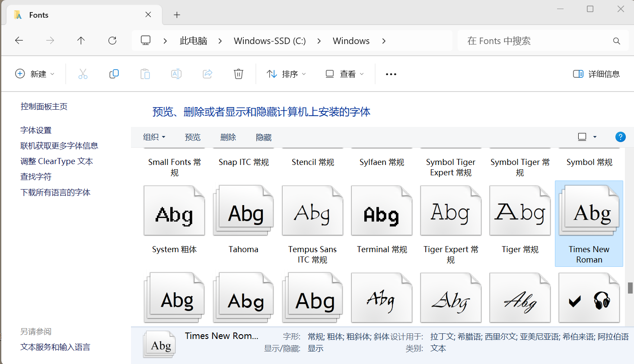The height and width of the screenshot is (364, 634).
Task: Click 隐藏 in the font toolbar
Action: pyautogui.click(x=264, y=137)
